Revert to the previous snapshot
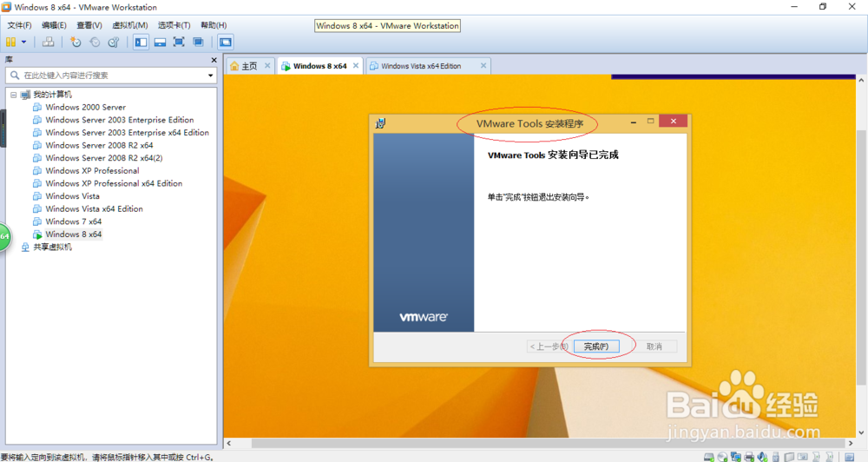 pos(95,42)
